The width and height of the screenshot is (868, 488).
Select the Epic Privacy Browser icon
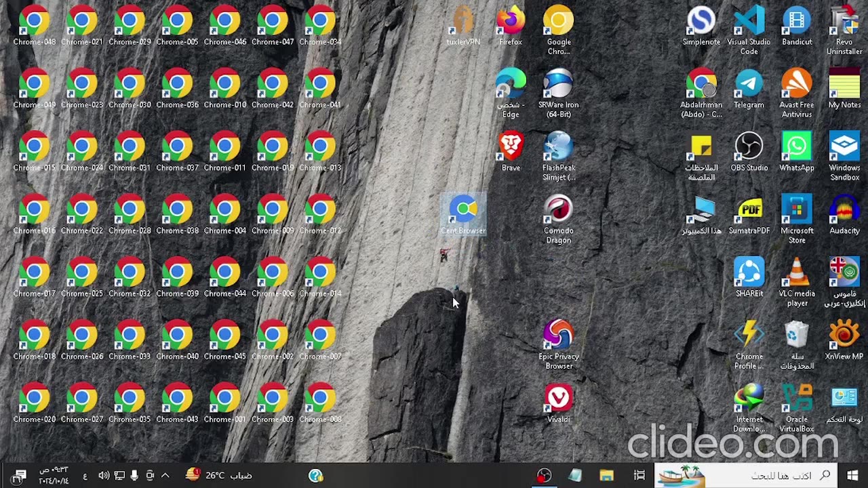559,346
